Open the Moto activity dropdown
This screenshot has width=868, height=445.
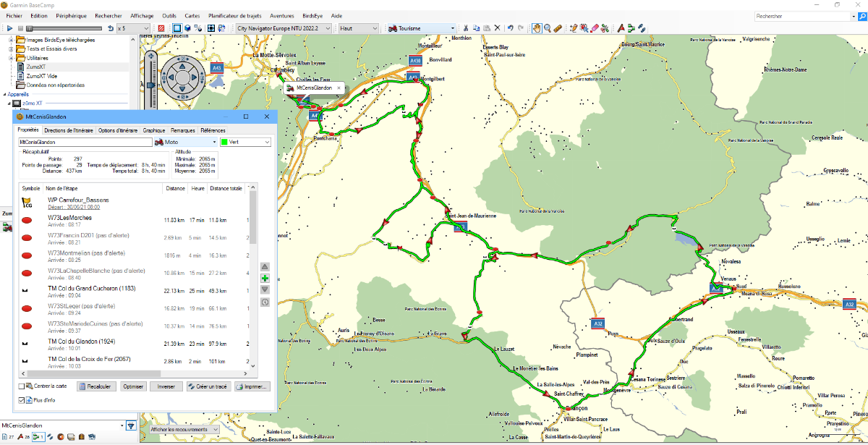click(x=184, y=143)
